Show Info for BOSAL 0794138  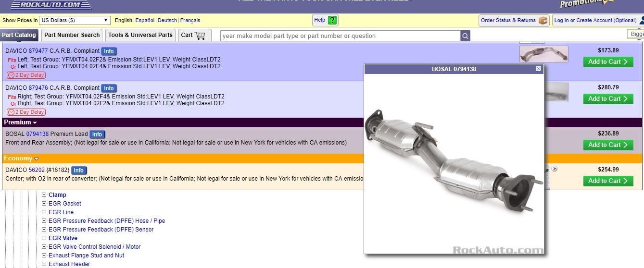pos(97,134)
